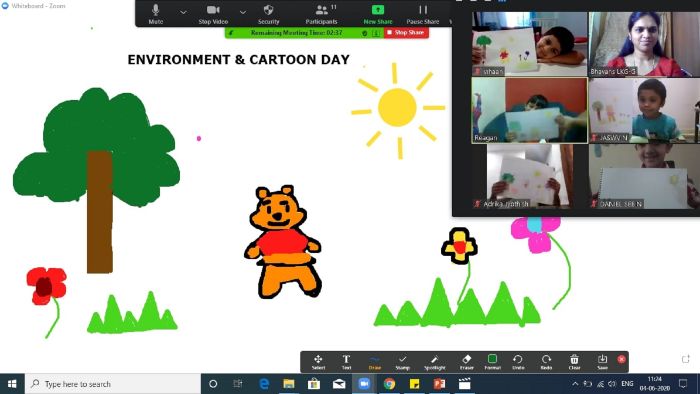Screen dimensions: 700x394
Task: Switch to Zoom taskbar icon
Action: click(364, 384)
